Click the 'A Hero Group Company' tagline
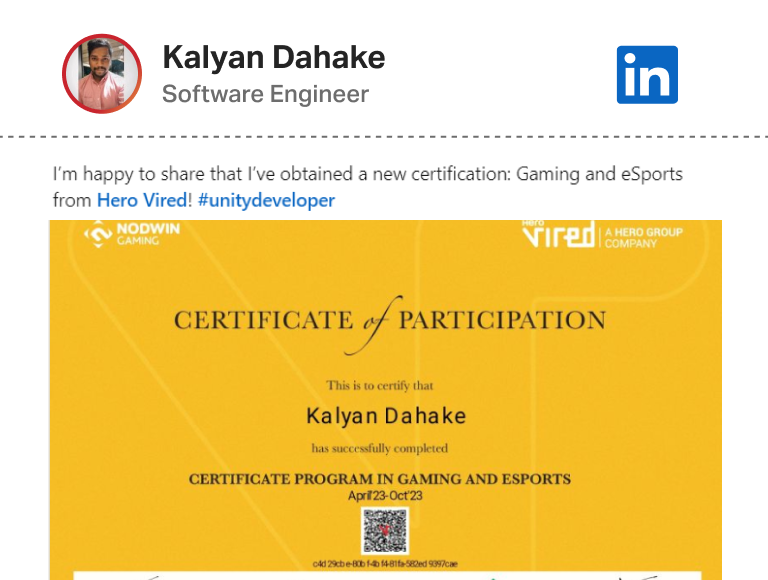Screen dimensions: 768x580 645,237
